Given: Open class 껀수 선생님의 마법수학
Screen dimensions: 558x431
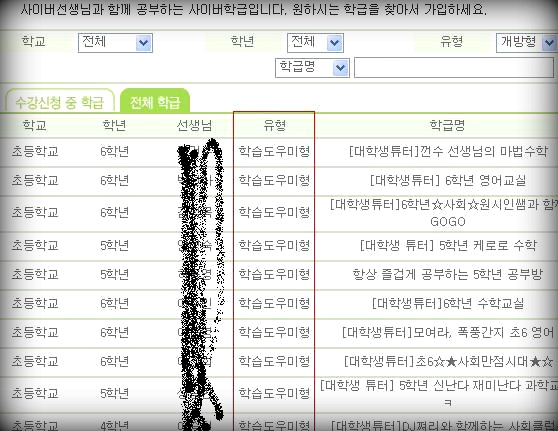Looking at the screenshot, I should pos(448,152).
